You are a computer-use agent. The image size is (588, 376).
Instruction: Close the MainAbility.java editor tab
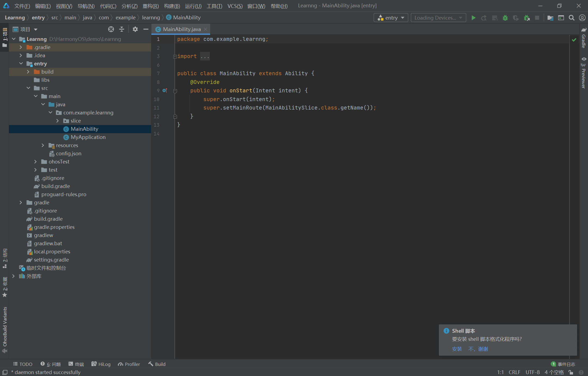tap(206, 29)
